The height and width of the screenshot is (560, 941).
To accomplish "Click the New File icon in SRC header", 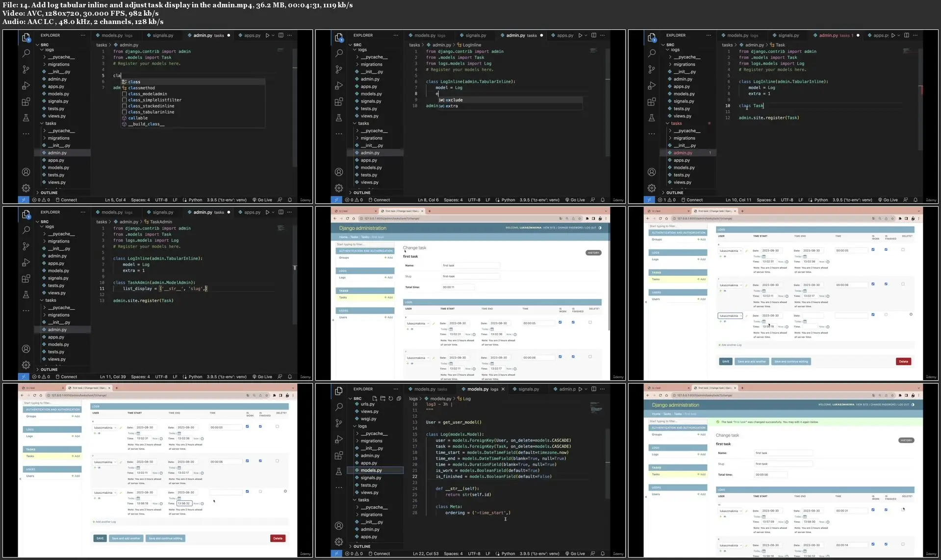I will (x=375, y=398).
